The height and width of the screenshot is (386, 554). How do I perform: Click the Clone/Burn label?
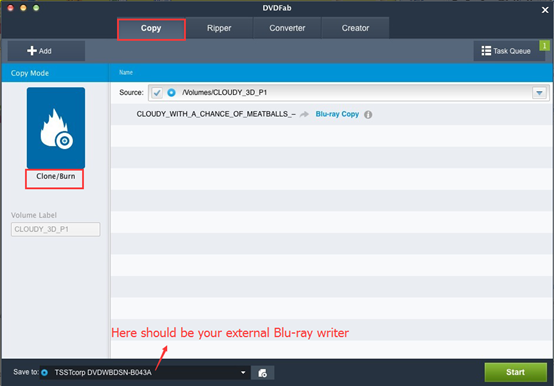pyautogui.click(x=55, y=176)
